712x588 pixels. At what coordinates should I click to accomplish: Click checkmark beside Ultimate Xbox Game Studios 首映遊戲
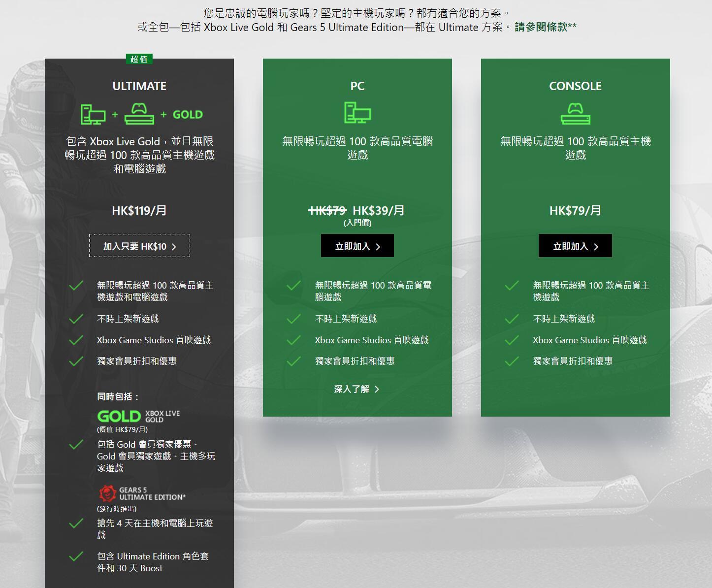tap(76, 340)
